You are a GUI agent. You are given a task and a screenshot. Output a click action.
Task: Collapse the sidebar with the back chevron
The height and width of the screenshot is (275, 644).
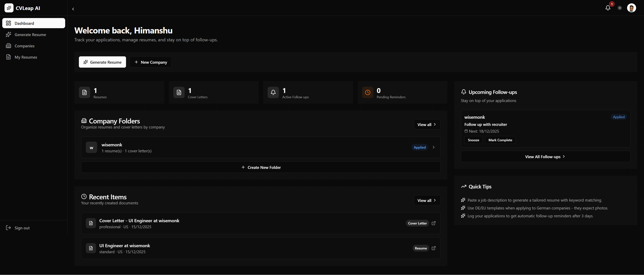73,9
